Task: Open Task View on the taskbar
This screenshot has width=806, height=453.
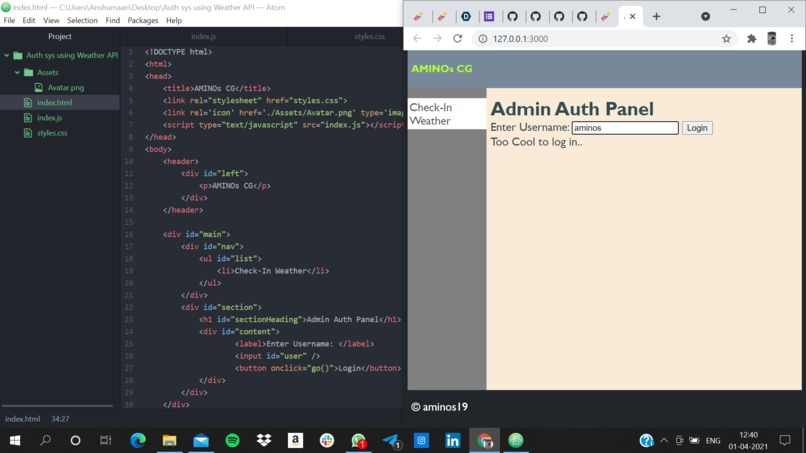Action: tap(105, 441)
